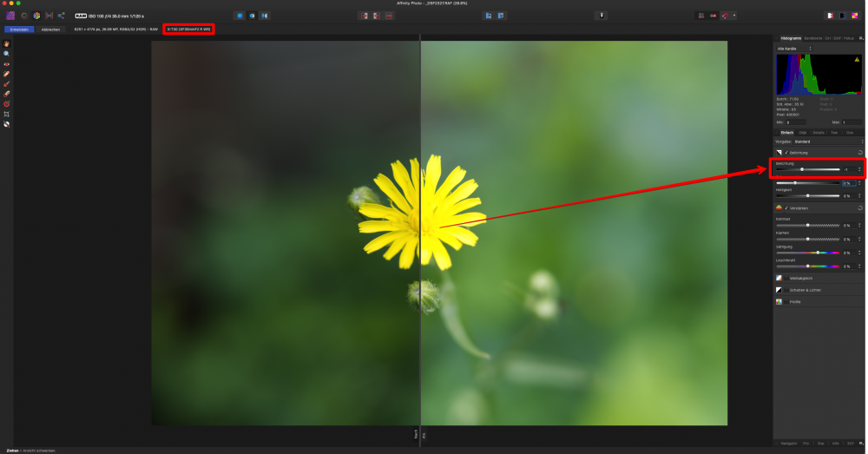The width and height of the screenshot is (868, 454).
Task: Select the Overlay Paint brush tool
Action: 7,84
